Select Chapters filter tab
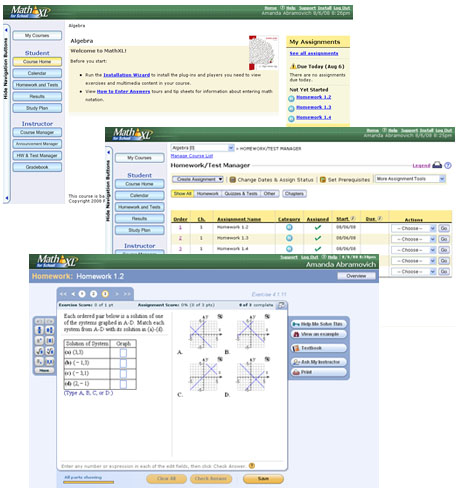 294,194
